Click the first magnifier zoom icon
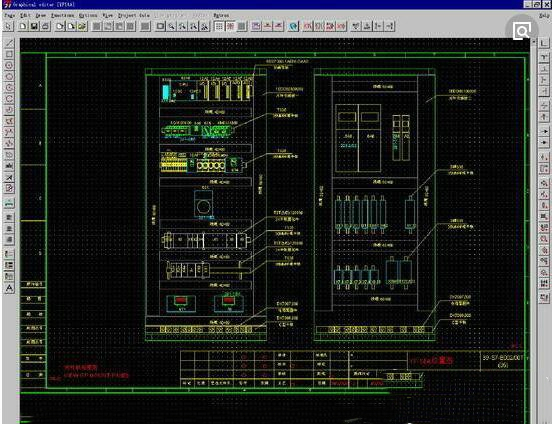 point(171,26)
